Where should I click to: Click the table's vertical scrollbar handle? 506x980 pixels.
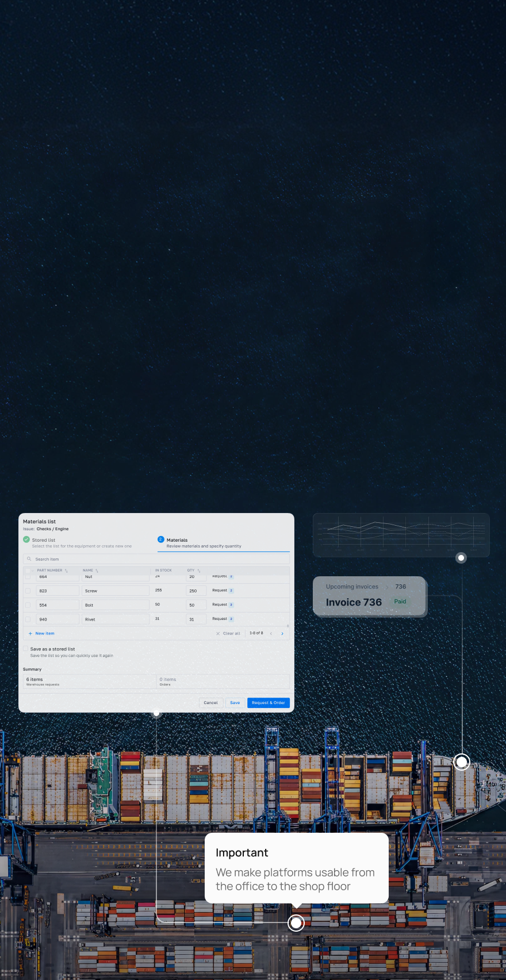[288, 626]
